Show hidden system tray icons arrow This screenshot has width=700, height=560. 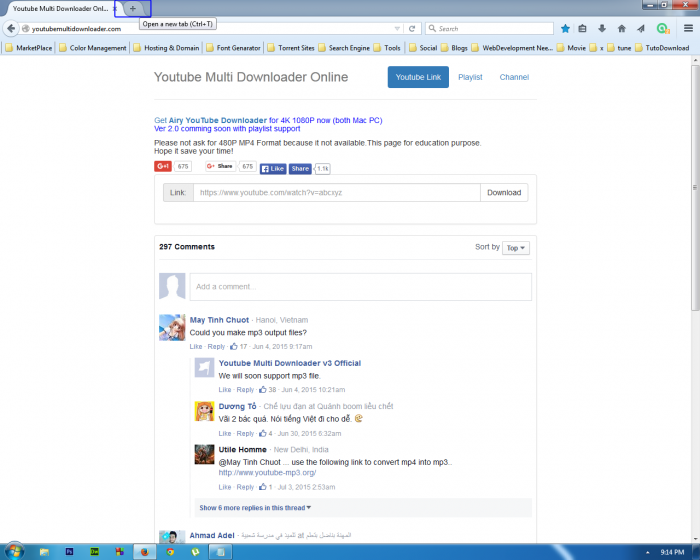(647, 552)
